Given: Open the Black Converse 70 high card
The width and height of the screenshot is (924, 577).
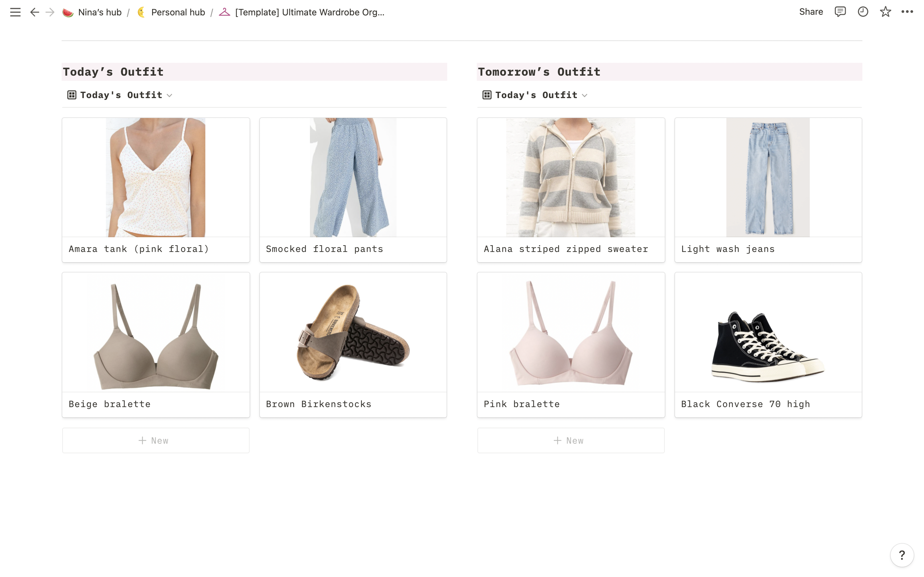Looking at the screenshot, I should point(768,345).
